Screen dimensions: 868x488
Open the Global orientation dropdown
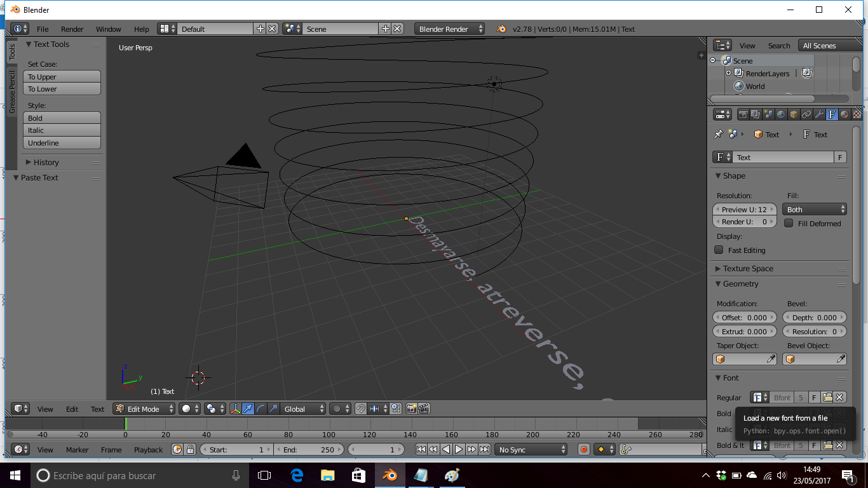tap(303, 409)
